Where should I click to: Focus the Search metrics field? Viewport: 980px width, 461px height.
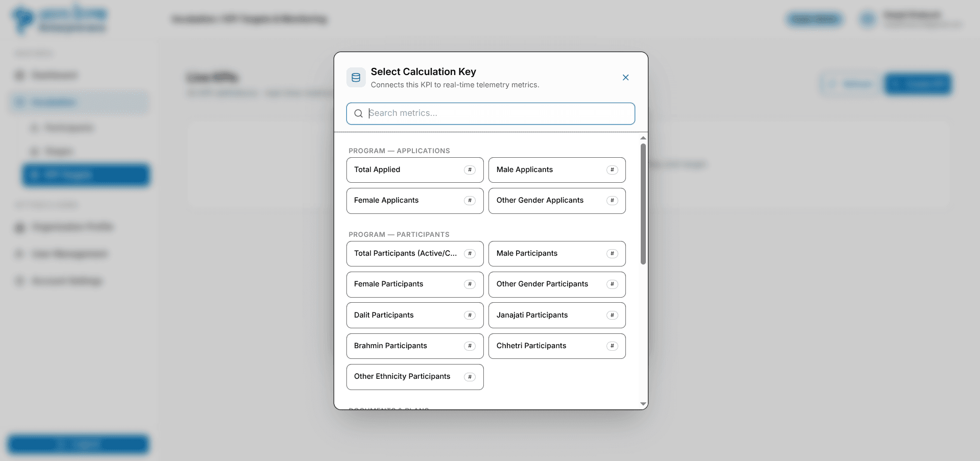[491, 113]
